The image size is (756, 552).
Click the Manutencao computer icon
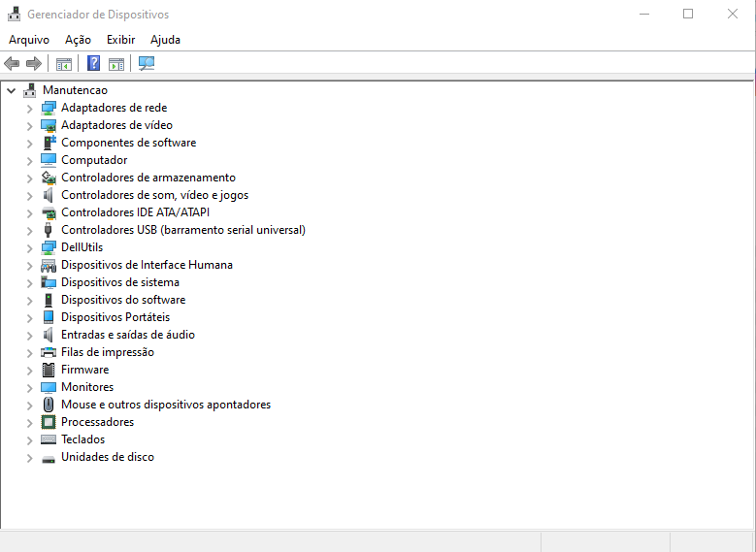tap(30, 90)
